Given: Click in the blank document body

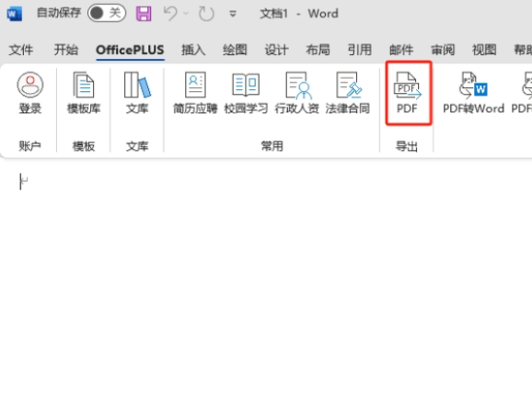Looking at the screenshot, I should click(266, 278).
